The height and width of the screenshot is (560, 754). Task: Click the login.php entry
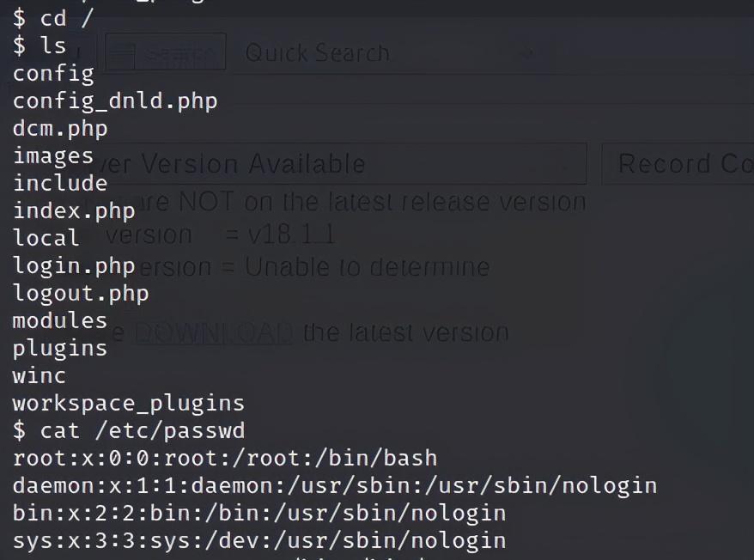74,266
